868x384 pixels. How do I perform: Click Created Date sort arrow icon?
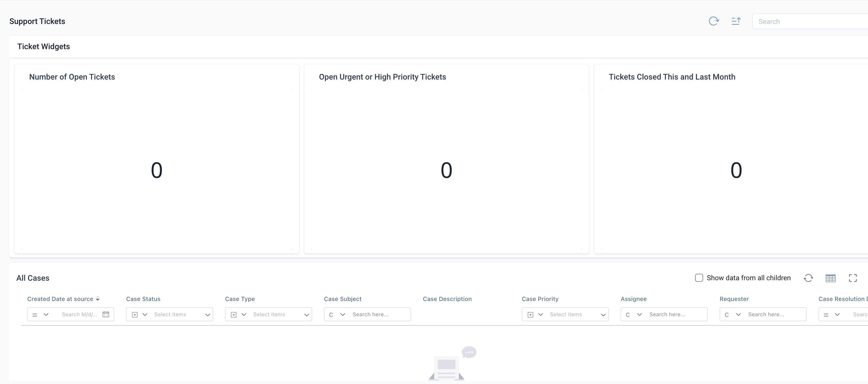click(x=98, y=299)
